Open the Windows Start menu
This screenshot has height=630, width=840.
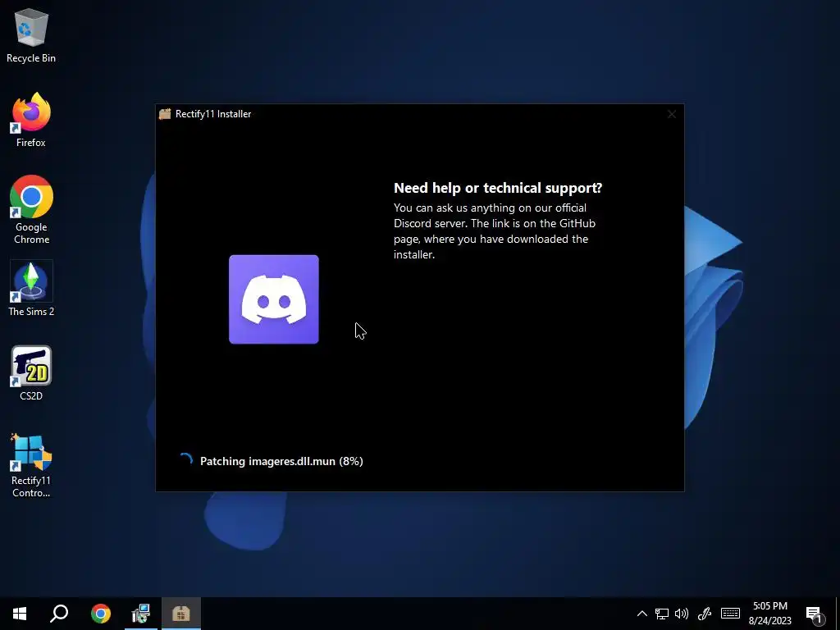click(20, 614)
